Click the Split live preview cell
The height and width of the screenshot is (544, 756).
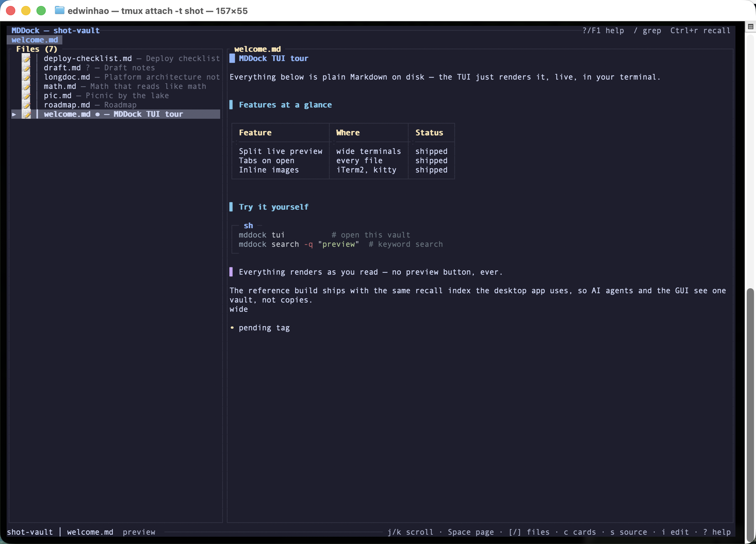pos(281,152)
